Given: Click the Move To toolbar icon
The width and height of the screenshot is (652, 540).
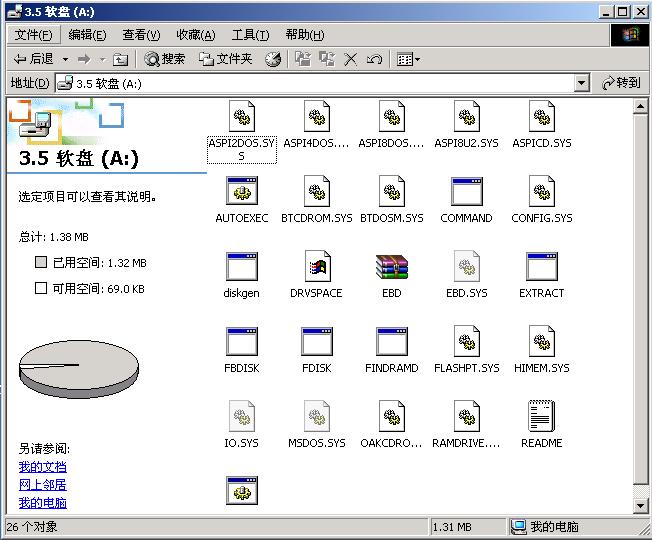Looking at the screenshot, I should point(303,59).
